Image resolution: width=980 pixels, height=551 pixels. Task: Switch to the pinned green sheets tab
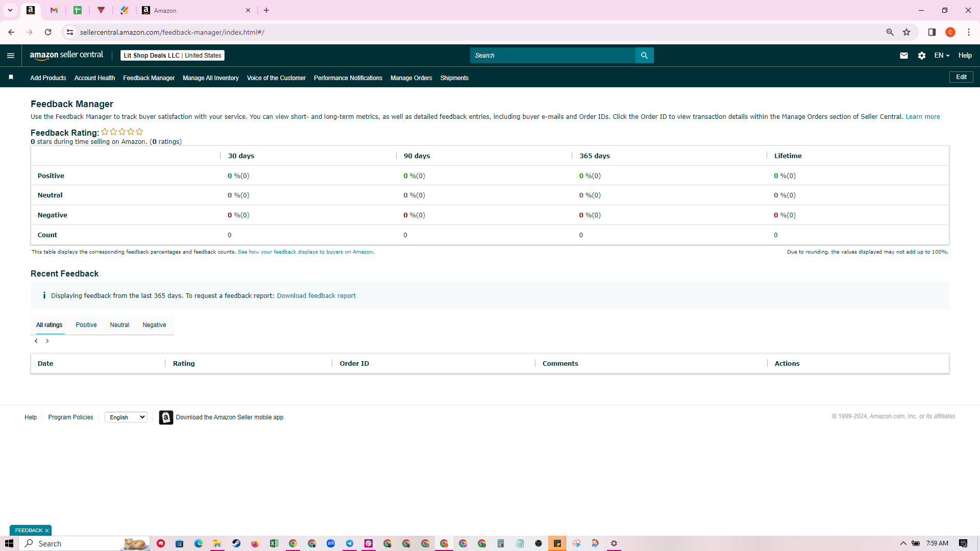[x=78, y=10]
